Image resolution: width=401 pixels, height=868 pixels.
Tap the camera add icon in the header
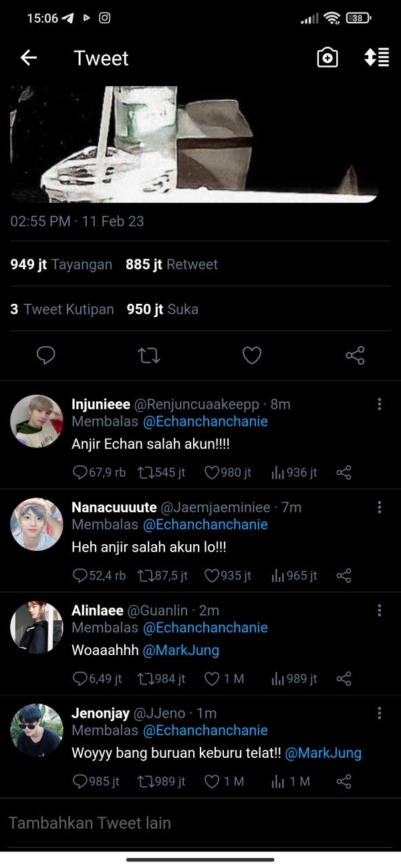(327, 58)
